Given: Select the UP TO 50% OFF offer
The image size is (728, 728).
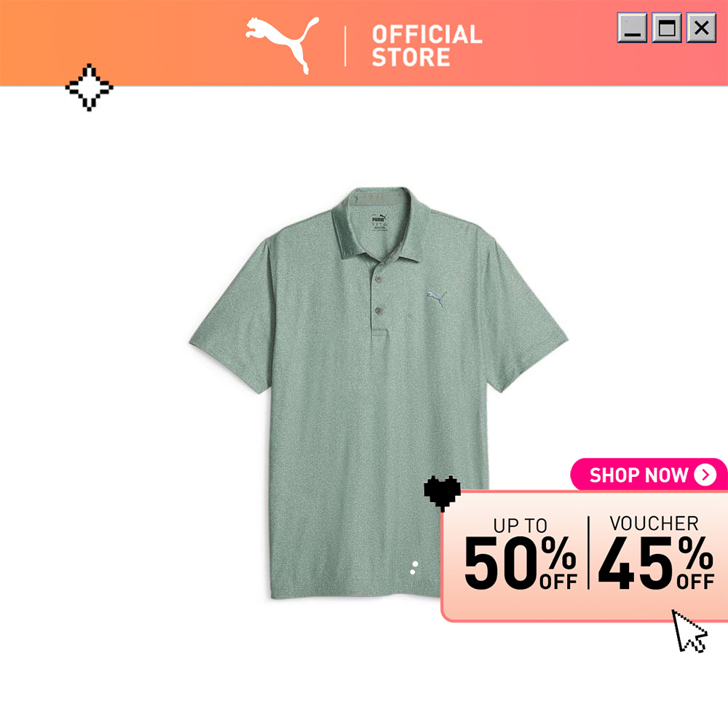Looking at the screenshot, I should pyautogui.click(x=521, y=554).
